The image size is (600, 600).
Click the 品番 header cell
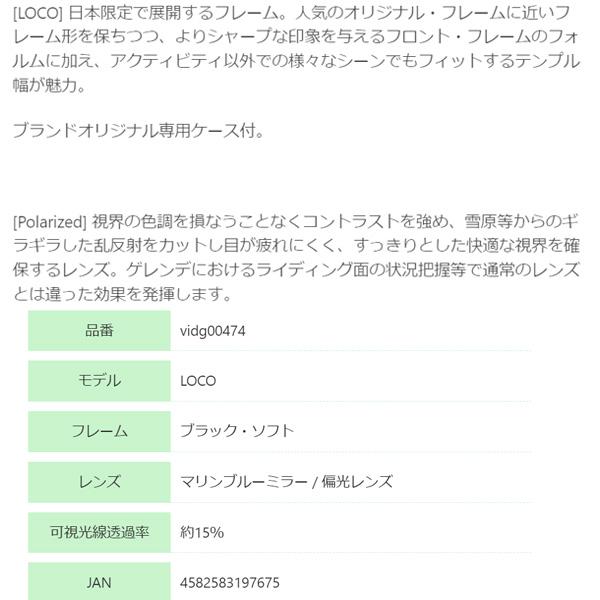pyautogui.click(x=99, y=330)
